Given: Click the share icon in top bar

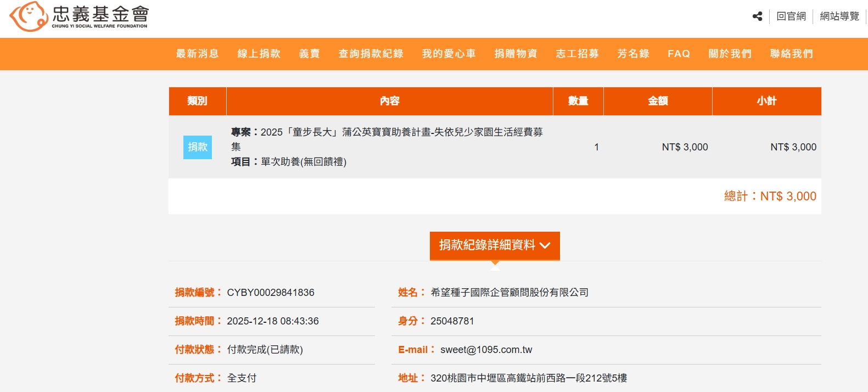Looking at the screenshot, I should coord(757,16).
